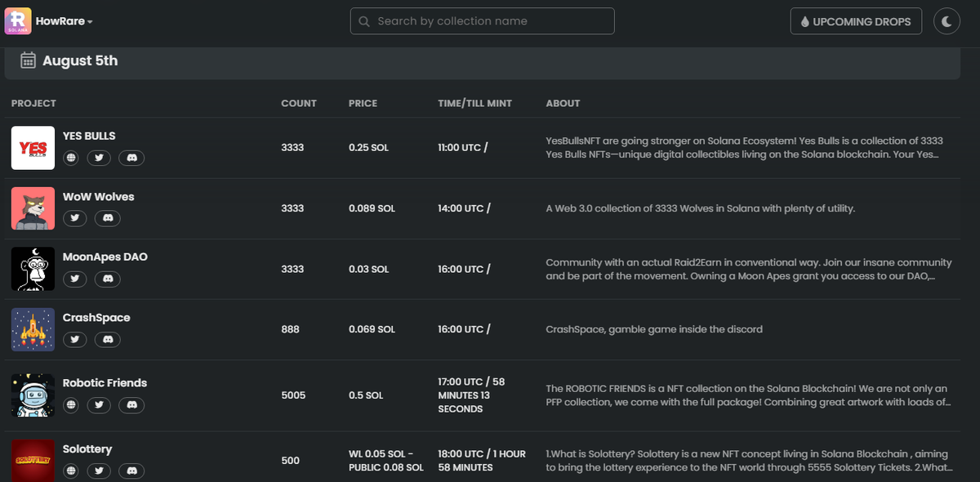Click the 0.089 SOL price of WoW Wolves
980x482 pixels.
tap(372, 208)
